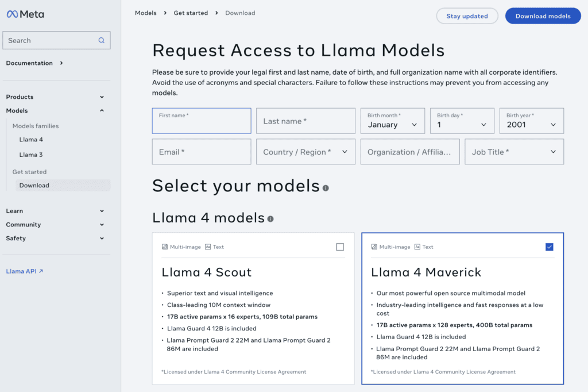Click the Llama 4 Scout card title
Viewport: 588px width, 392px height.
207,272
